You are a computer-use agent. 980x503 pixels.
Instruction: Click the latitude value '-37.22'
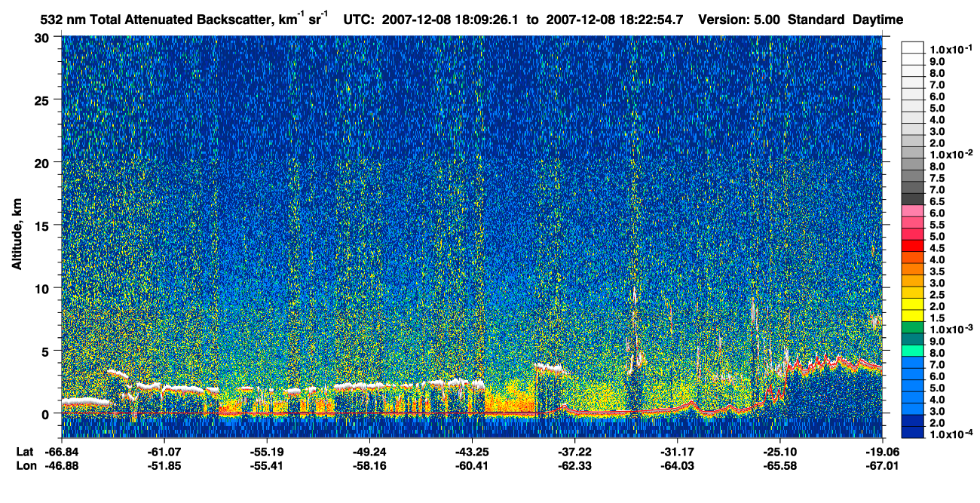coord(574,452)
